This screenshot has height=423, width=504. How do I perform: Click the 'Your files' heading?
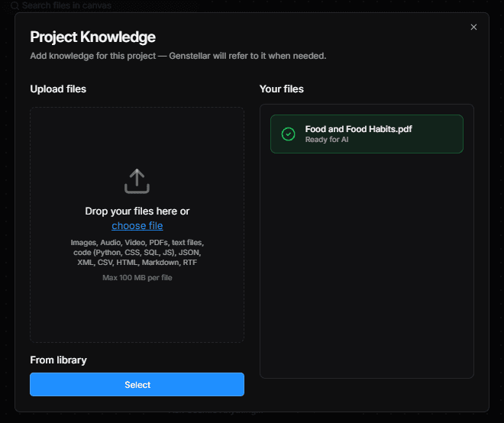coord(282,89)
